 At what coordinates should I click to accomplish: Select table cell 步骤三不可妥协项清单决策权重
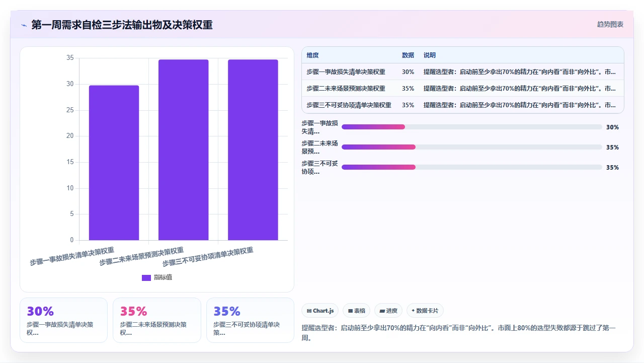point(349,105)
